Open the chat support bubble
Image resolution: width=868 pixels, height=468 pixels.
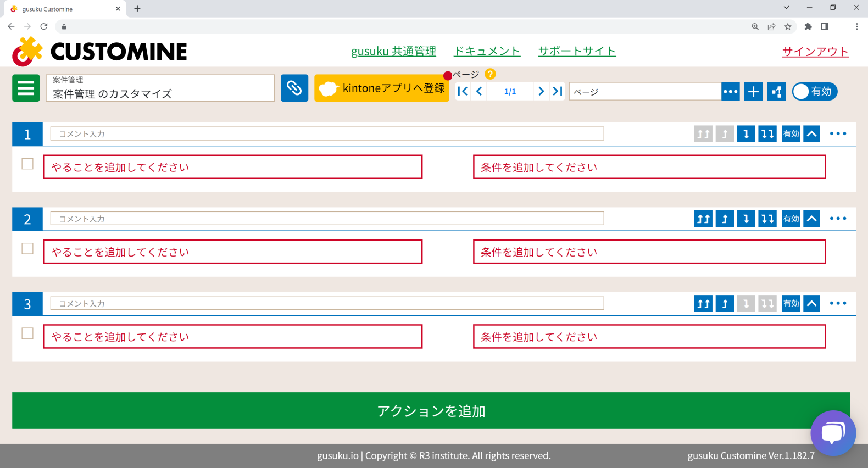[x=833, y=433]
